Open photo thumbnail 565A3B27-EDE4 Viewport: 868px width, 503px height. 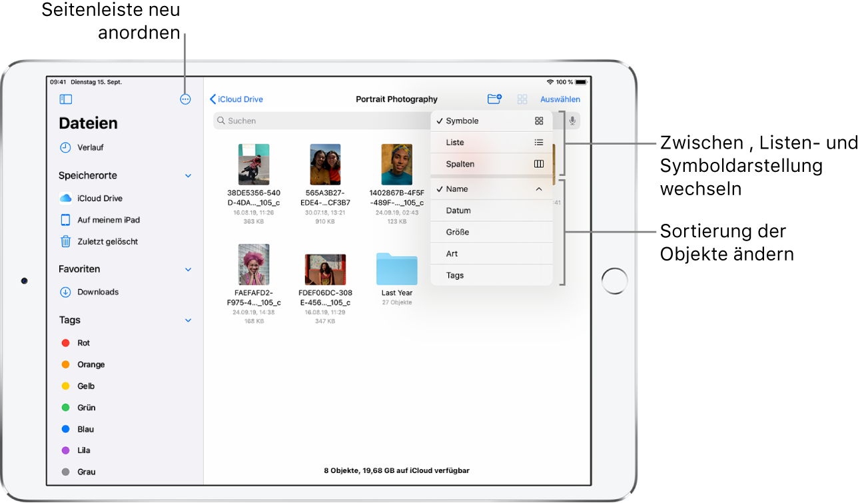[325, 165]
